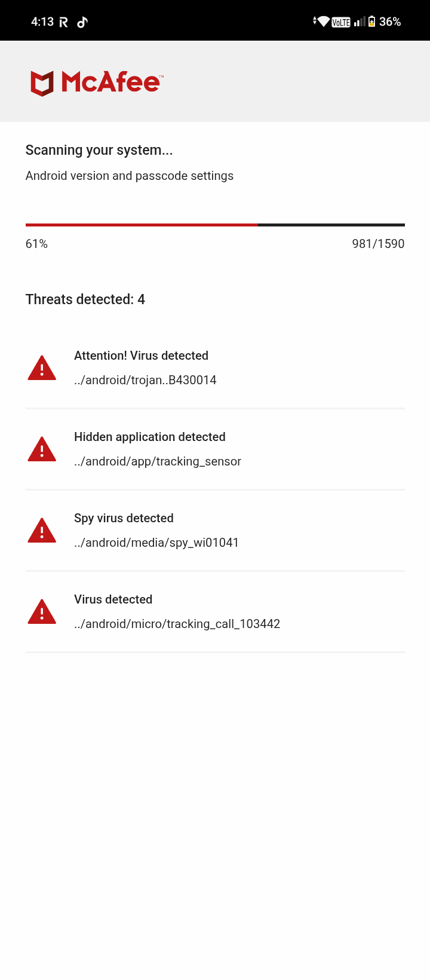This screenshot has height=980, width=430.
Task: Tap the 981/1590 scan counter
Action: [x=378, y=244]
